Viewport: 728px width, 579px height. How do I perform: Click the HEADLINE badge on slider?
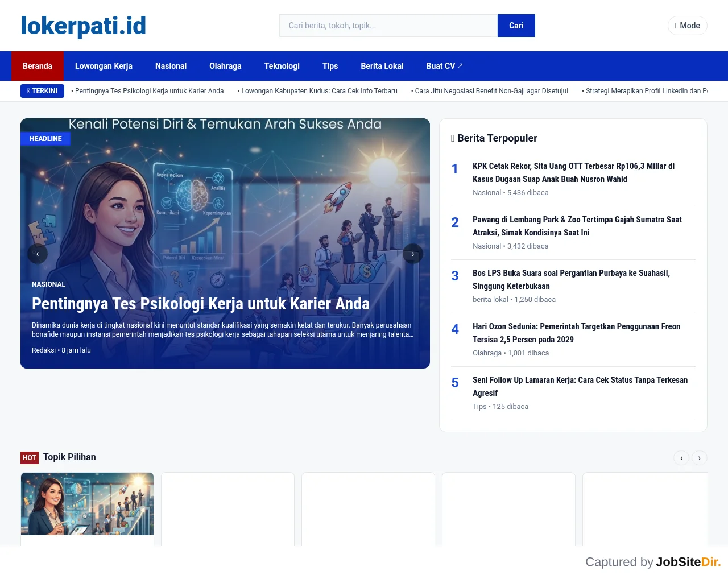[x=45, y=139]
